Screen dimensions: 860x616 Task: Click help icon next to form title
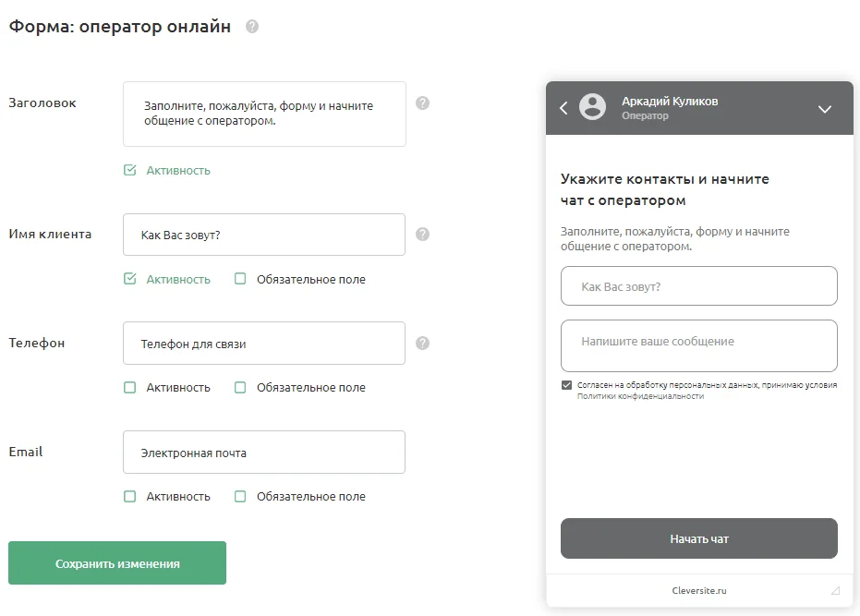coord(252,27)
